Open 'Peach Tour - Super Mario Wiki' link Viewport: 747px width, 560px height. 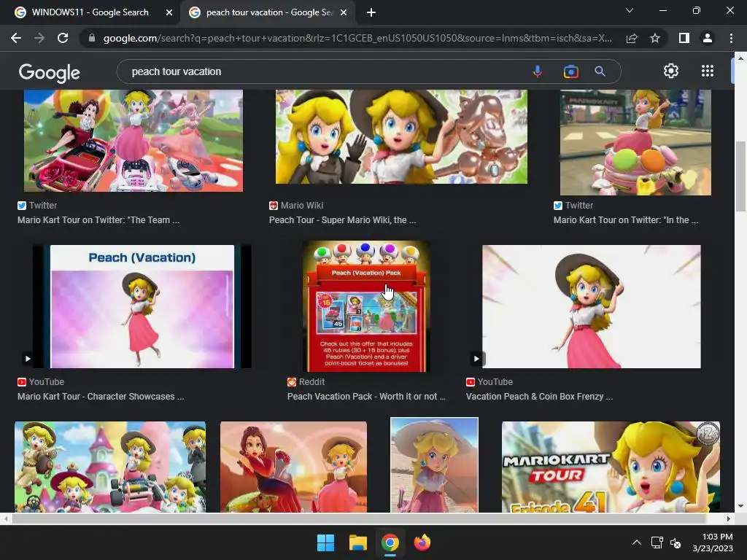point(343,220)
